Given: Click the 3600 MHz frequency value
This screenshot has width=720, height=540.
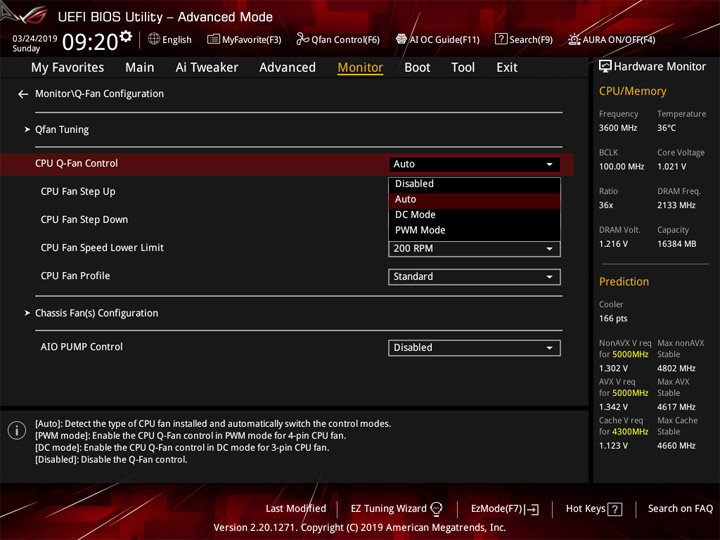Looking at the screenshot, I should 618,128.
